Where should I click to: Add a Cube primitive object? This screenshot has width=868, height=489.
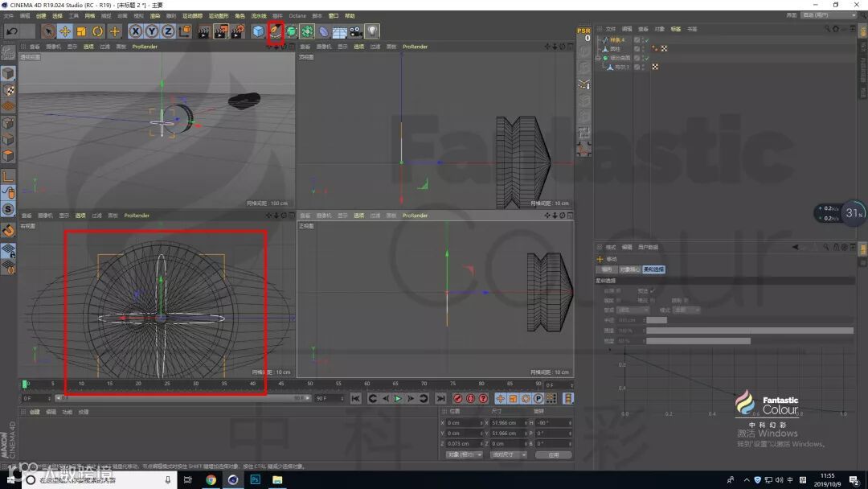[x=258, y=31]
